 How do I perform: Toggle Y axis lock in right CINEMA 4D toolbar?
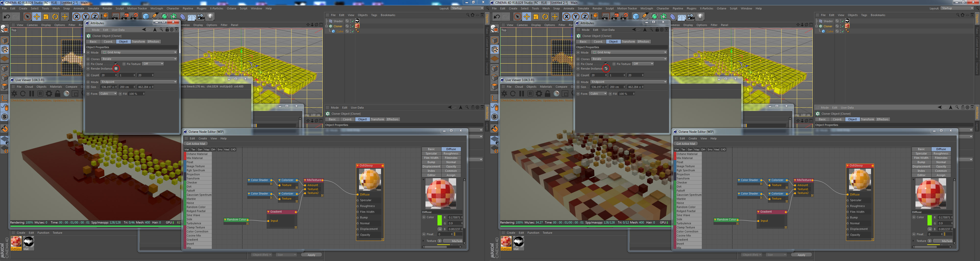tap(575, 16)
